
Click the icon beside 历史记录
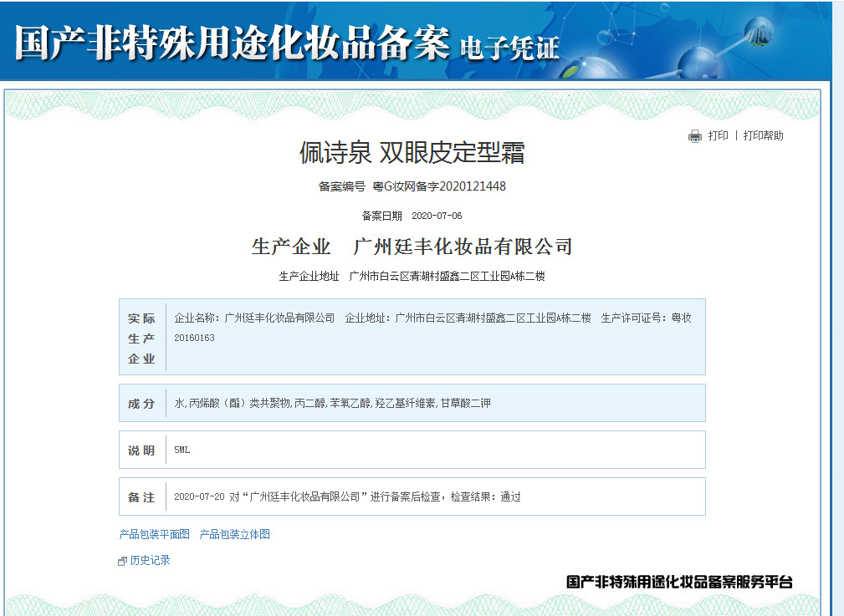(x=123, y=561)
